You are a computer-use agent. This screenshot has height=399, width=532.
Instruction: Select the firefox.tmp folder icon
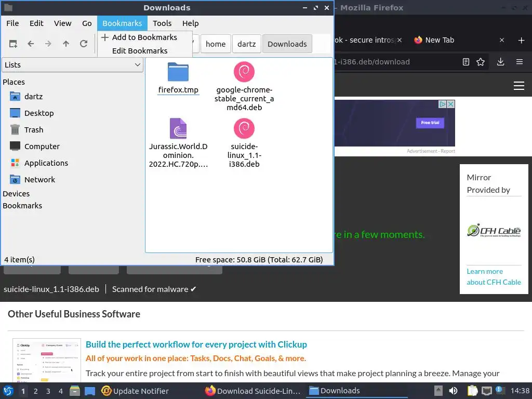point(178,72)
